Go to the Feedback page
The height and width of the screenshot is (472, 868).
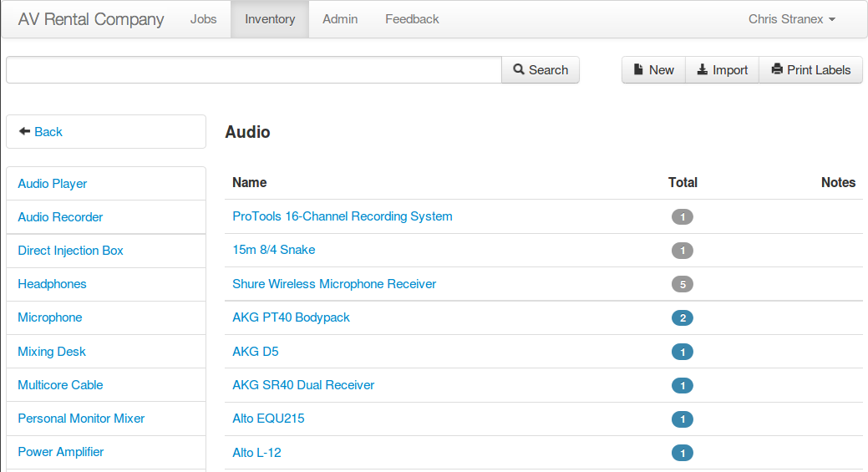412,19
